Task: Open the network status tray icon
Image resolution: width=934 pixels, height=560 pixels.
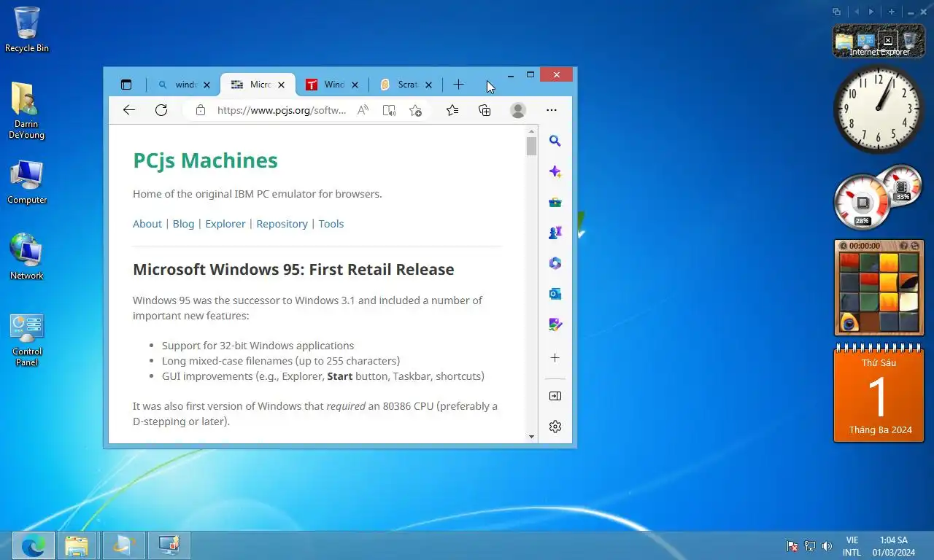Action: coord(809,546)
